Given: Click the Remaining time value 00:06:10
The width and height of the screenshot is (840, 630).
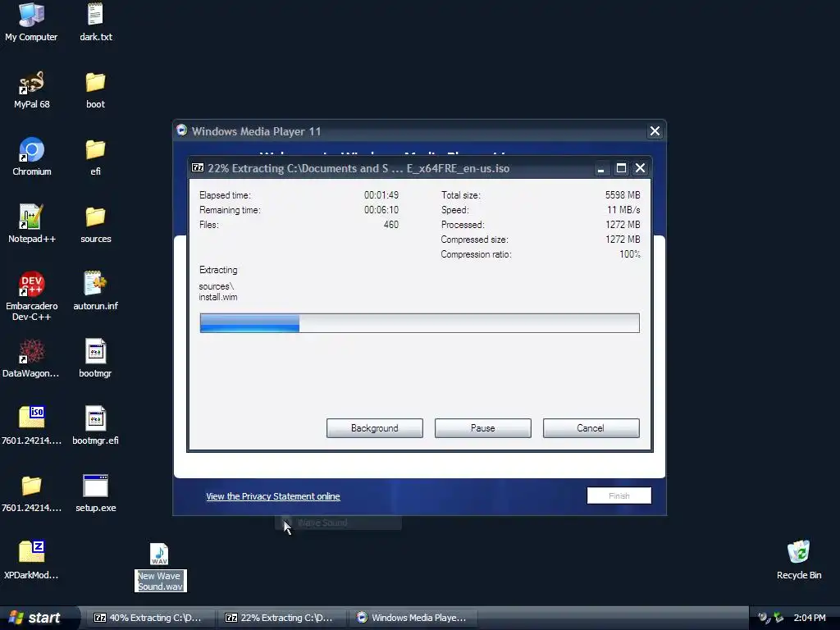Looking at the screenshot, I should click(x=381, y=210).
